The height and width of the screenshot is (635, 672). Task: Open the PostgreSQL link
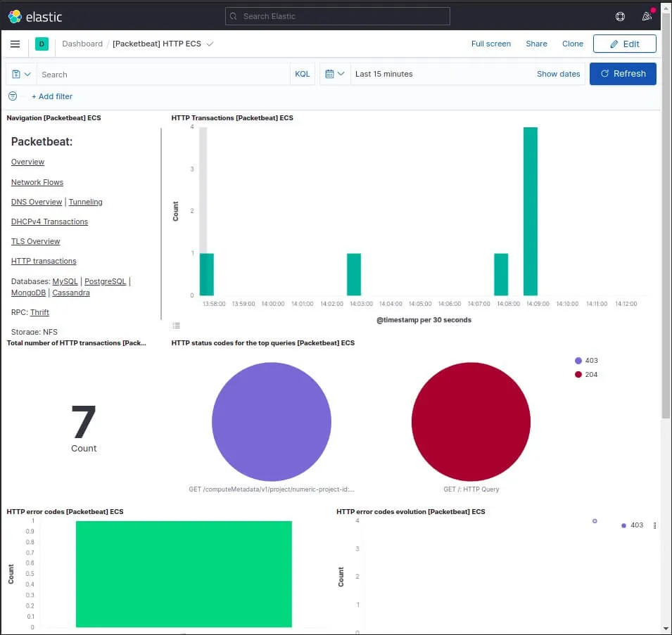pyautogui.click(x=106, y=281)
